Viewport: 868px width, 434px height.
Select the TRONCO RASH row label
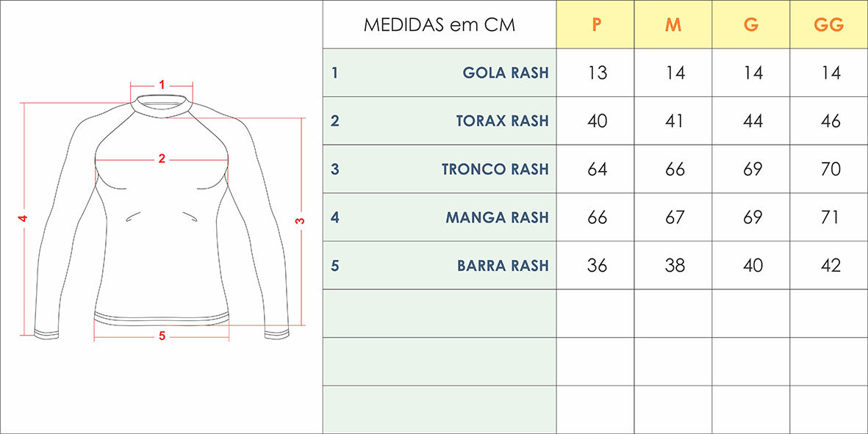pyautogui.click(x=495, y=169)
